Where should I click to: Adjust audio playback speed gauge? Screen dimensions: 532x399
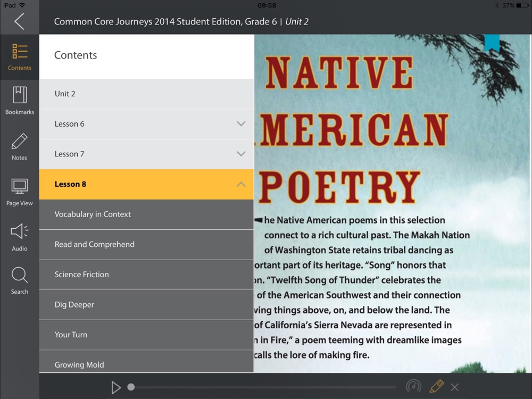coord(413,387)
